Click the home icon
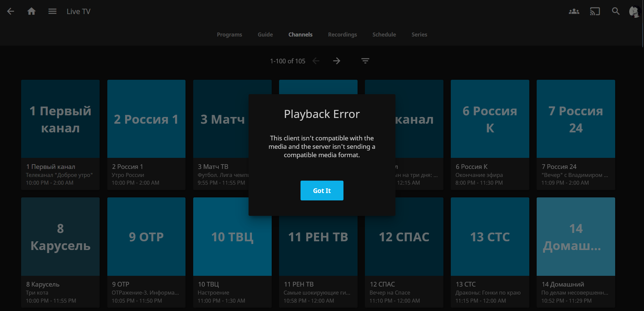 pyautogui.click(x=31, y=11)
